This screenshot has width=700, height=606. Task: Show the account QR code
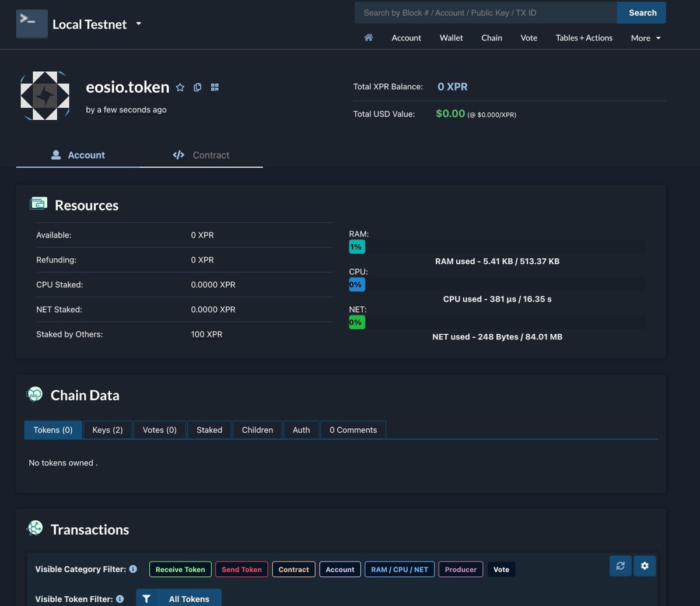214,87
